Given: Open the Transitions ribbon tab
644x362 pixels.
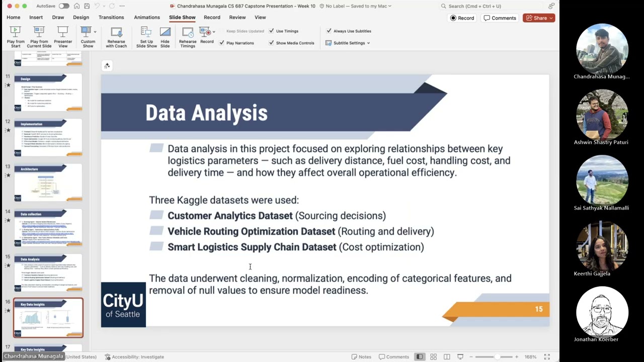Looking at the screenshot, I should click(x=111, y=17).
